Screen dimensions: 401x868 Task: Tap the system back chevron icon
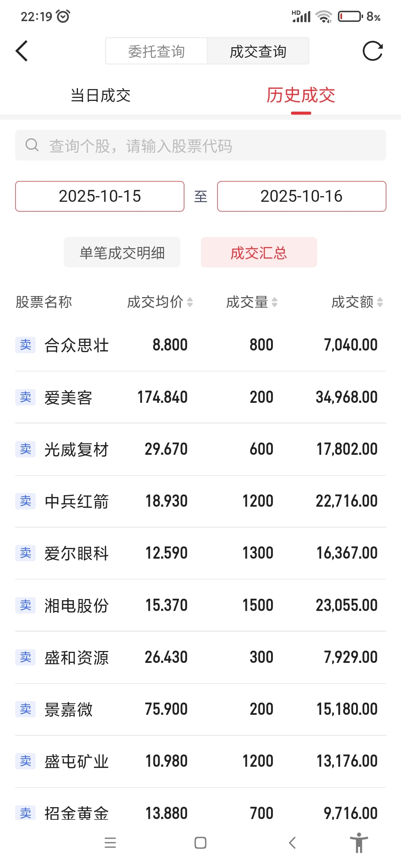pos(293,843)
